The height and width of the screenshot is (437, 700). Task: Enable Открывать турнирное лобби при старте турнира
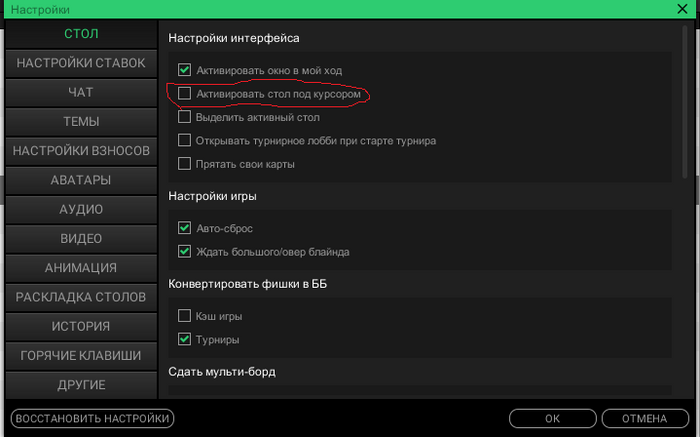click(x=184, y=140)
